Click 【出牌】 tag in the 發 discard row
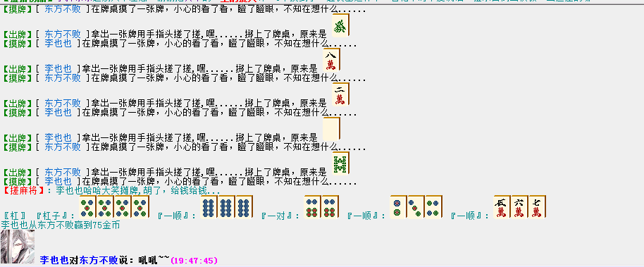Viewport: 644px width, 267px height. [x=18, y=35]
